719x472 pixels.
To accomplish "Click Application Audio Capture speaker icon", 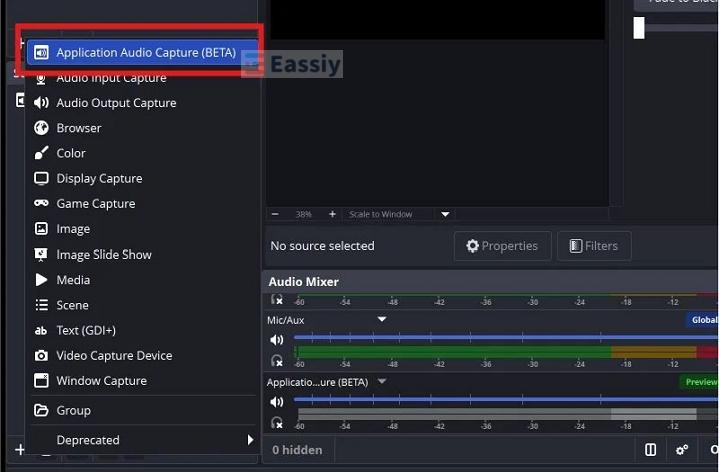I will click(x=41, y=53).
